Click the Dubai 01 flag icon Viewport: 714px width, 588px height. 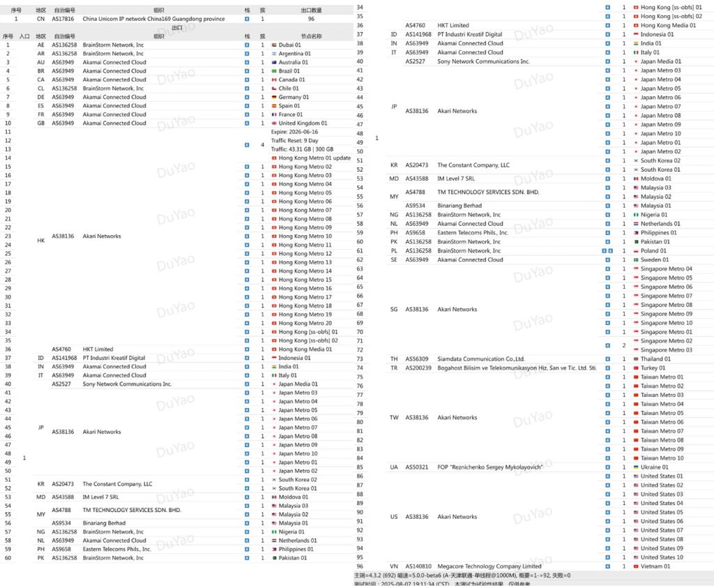pos(274,45)
